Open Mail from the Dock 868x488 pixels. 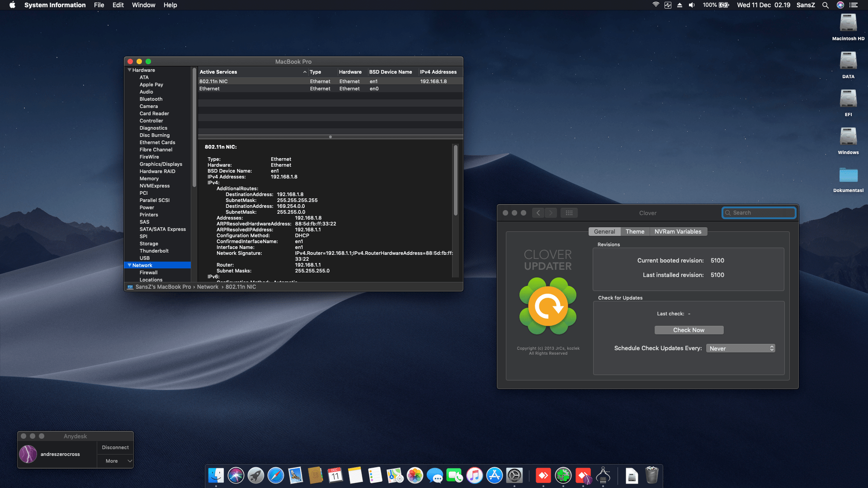click(296, 475)
